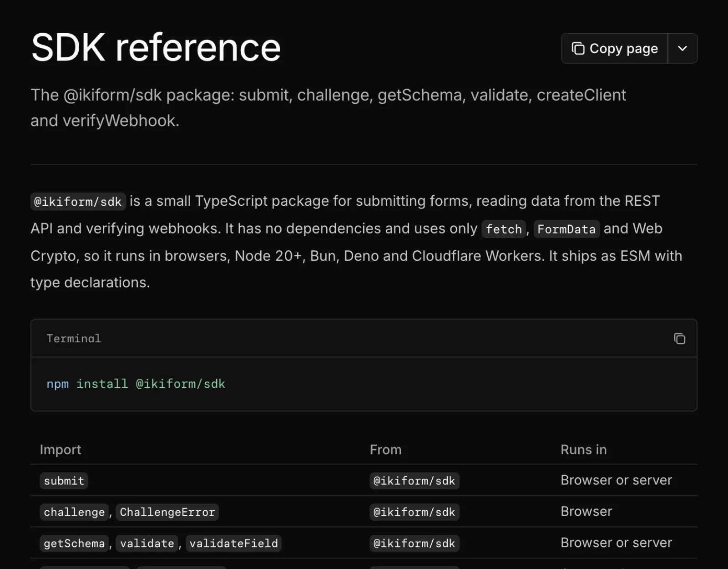Image resolution: width=728 pixels, height=569 pixels.
Task: Click the From column header
Action: point(385,450)
